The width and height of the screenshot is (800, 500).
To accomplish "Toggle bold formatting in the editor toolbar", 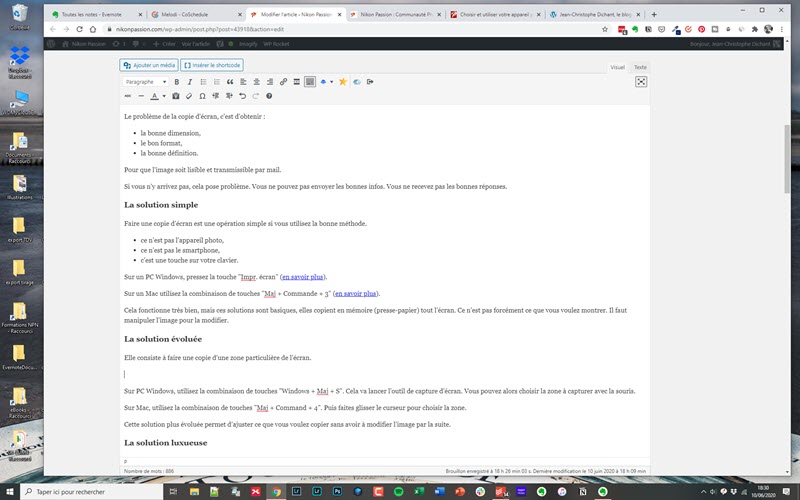I will 177,82.
